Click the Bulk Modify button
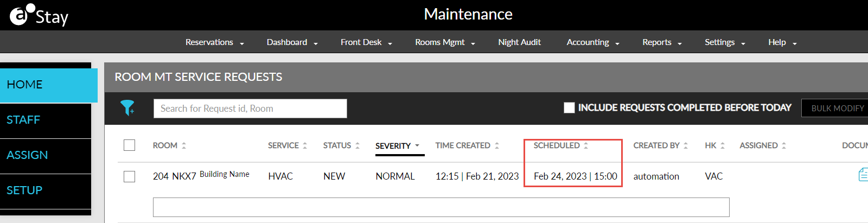 point(837,108)
